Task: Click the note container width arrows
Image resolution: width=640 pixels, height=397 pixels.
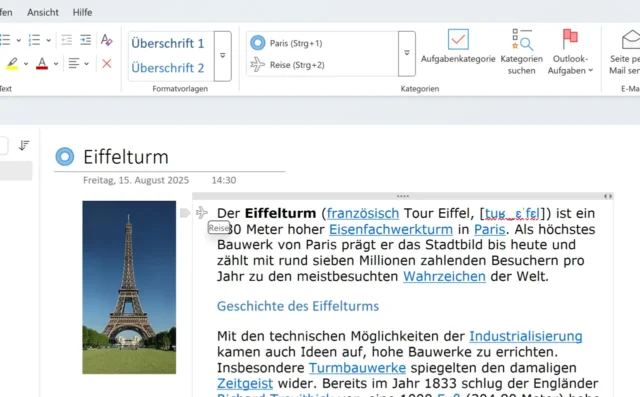Action: (x=608, y=196)
